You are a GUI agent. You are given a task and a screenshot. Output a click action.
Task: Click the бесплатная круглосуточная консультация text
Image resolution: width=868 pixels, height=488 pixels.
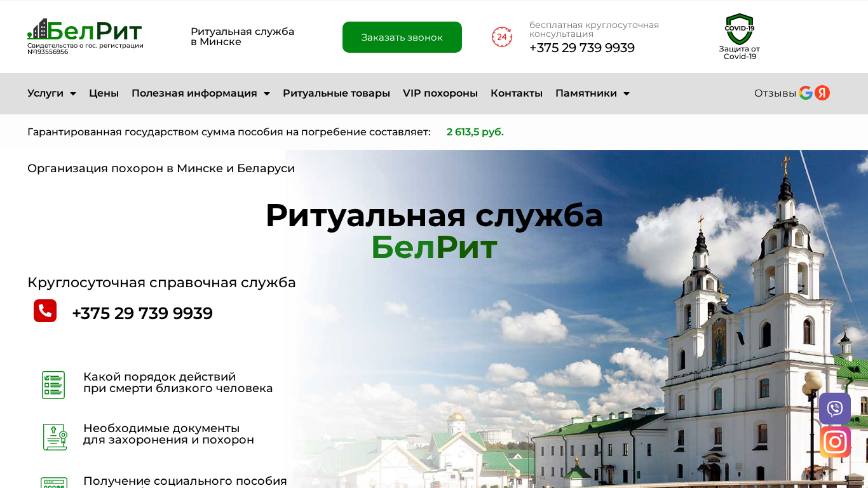coord(594,29)
